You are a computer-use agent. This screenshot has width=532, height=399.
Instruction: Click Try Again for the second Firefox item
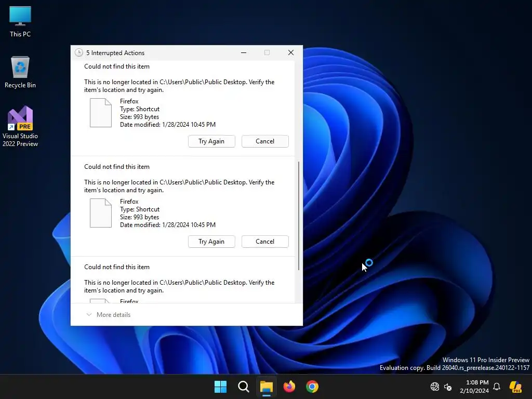point(211,242)
